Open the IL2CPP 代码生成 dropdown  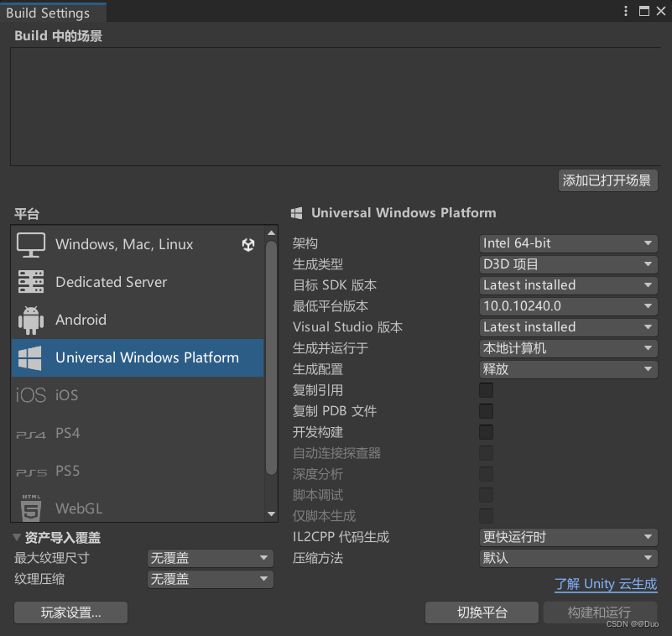568,538
